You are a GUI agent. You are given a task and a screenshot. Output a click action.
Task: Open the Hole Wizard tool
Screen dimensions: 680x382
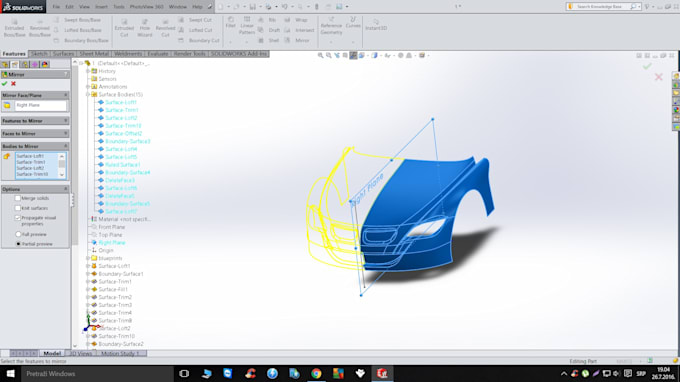(x=144, y=28)
